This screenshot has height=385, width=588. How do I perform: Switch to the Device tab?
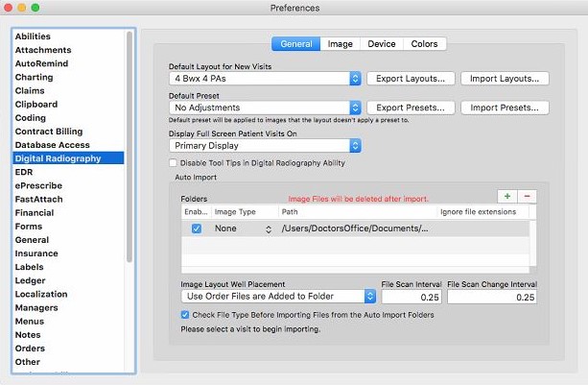tap(381, 44)
